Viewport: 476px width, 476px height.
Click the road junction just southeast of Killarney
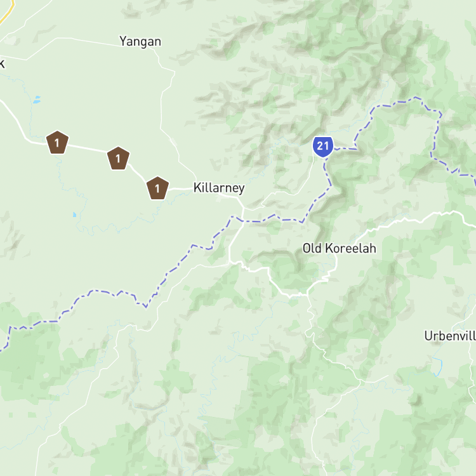[243, 208]
